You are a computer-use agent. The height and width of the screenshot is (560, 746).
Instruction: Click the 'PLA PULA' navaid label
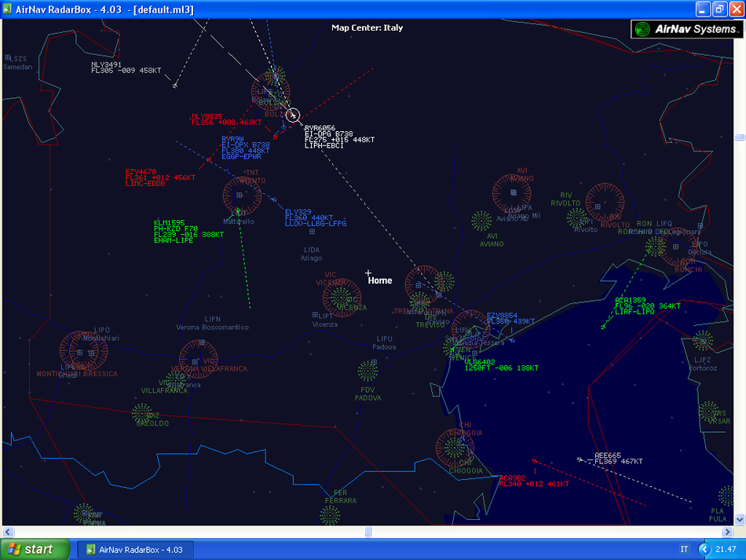[x=718, y=514]
